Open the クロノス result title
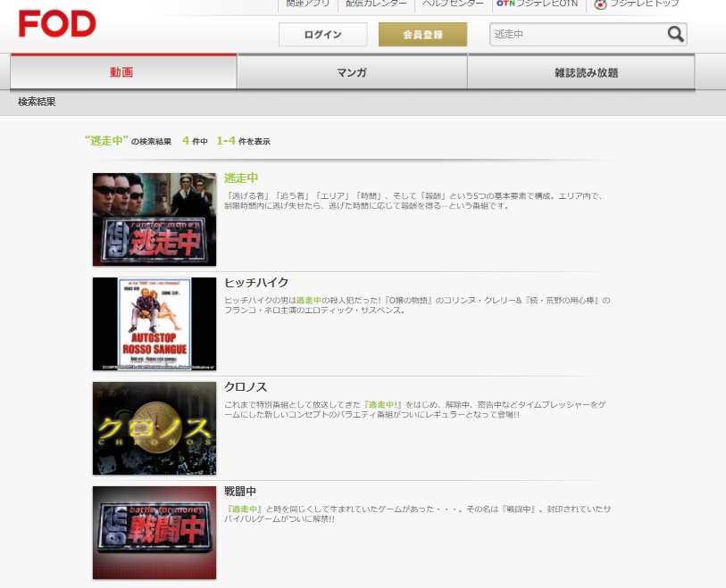The image size is (726, 588). point(246,386)
